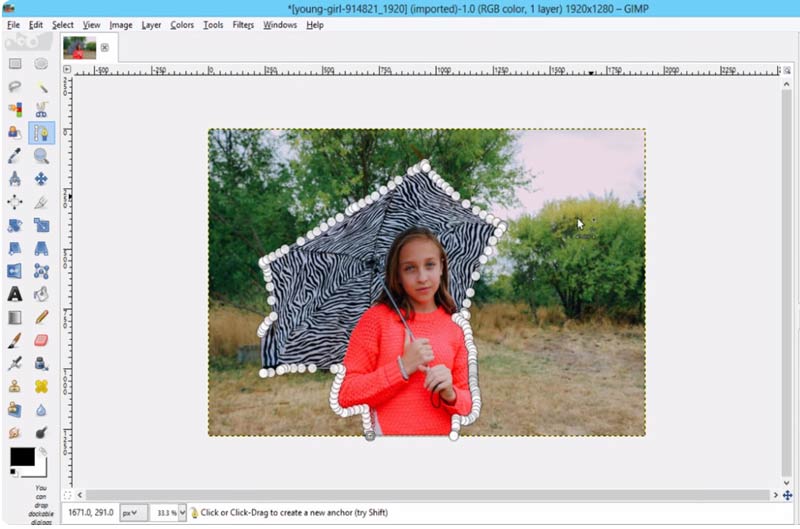Pick the Crop tool
Viewport: 800px width, 529px height.
[41, 202]
